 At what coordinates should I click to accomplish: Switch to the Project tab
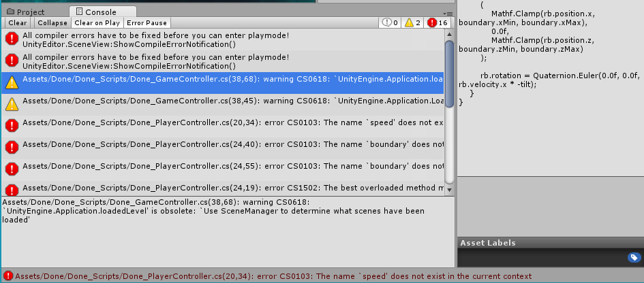27,12
